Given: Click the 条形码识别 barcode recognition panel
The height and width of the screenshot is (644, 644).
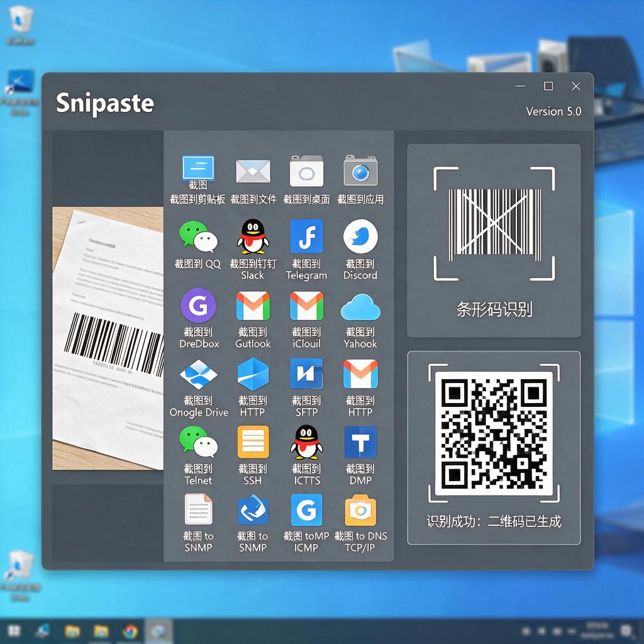Looking at the screenshot, I should pos(494,241).
